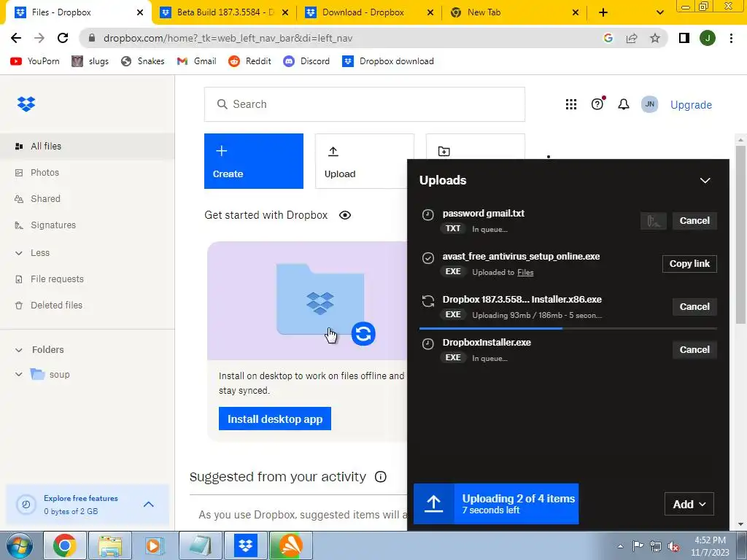Viewport: 747px width, 560px height.
Task: Open the help question mark icon
Action: [x=597, y=104]
